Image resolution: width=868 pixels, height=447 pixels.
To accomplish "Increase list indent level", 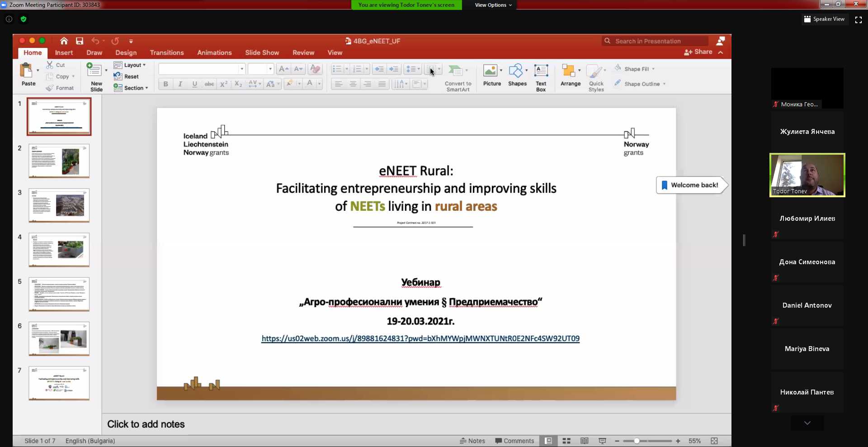I will pyautogui.click(x=394, y=69).
